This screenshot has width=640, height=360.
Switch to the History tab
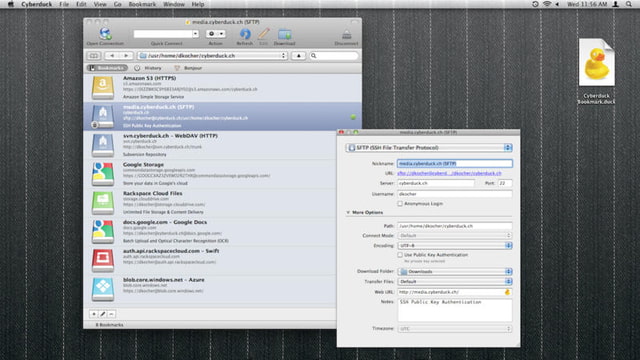click(x=148, y=68)
